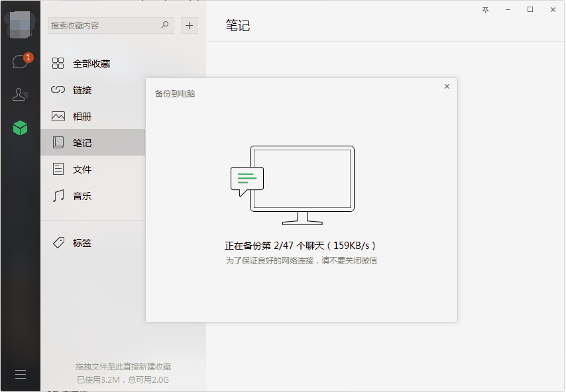Open the contacts icon in sidebar

tap(20, 95)
